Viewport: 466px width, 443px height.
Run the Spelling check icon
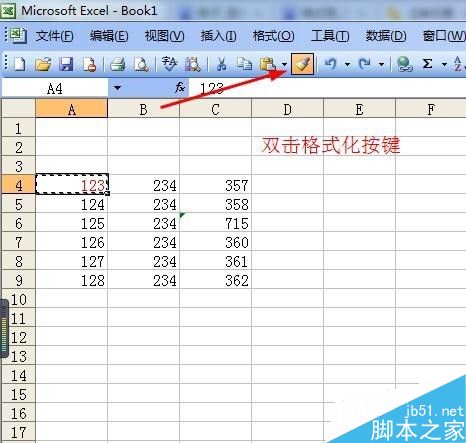[169, 64]
